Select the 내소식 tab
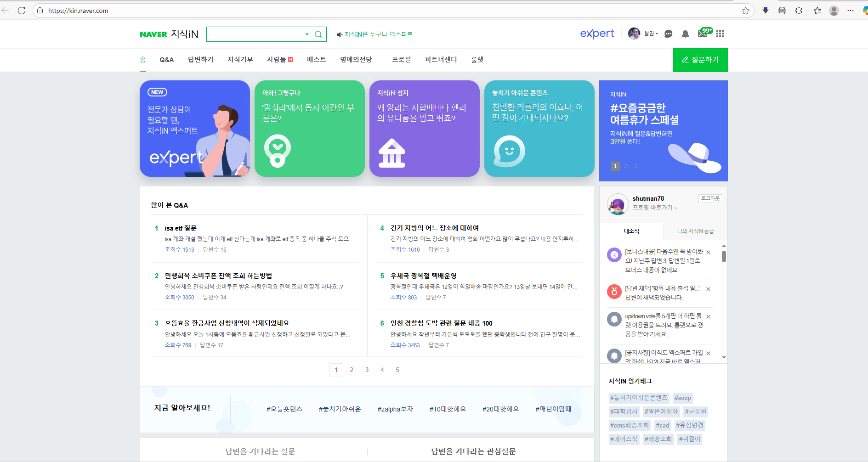This screenshot has height=462, width=868. tap(631, 231)
